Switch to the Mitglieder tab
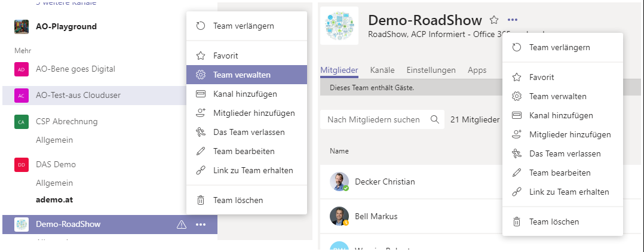The height and width of the screenshot is (252, 644). tap(339, 70)
